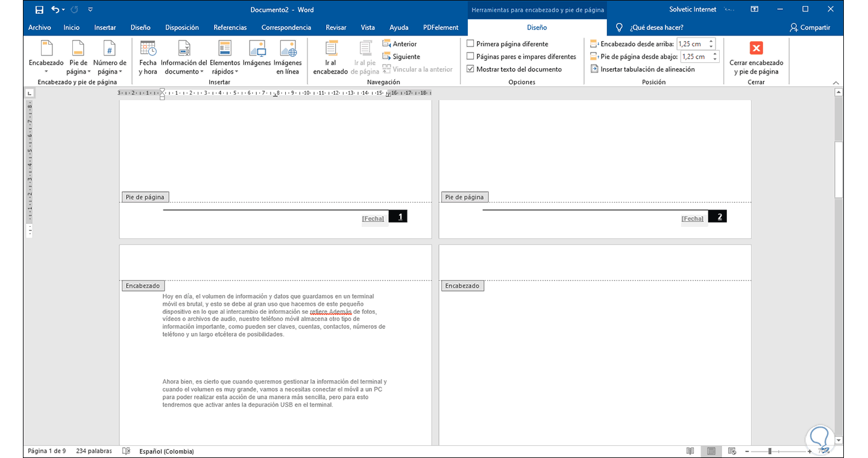Click the Encabezado desde arriba input field

(x=692, y=44)
